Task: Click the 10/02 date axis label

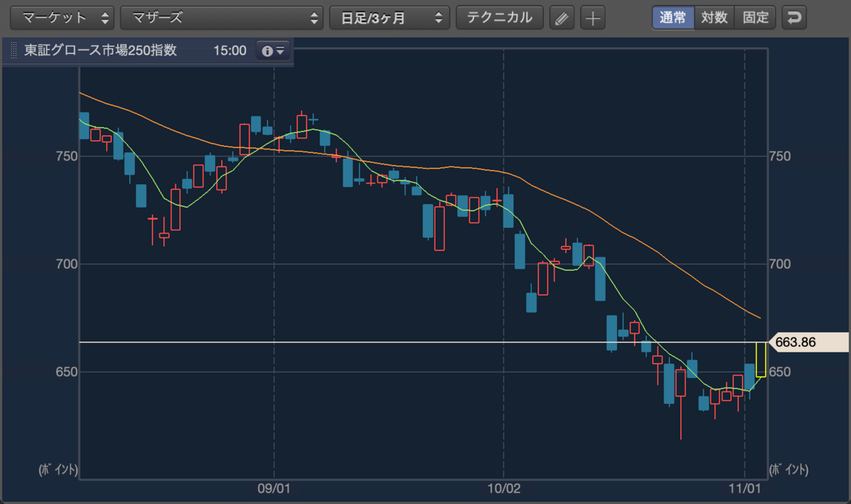Action: 503,488
